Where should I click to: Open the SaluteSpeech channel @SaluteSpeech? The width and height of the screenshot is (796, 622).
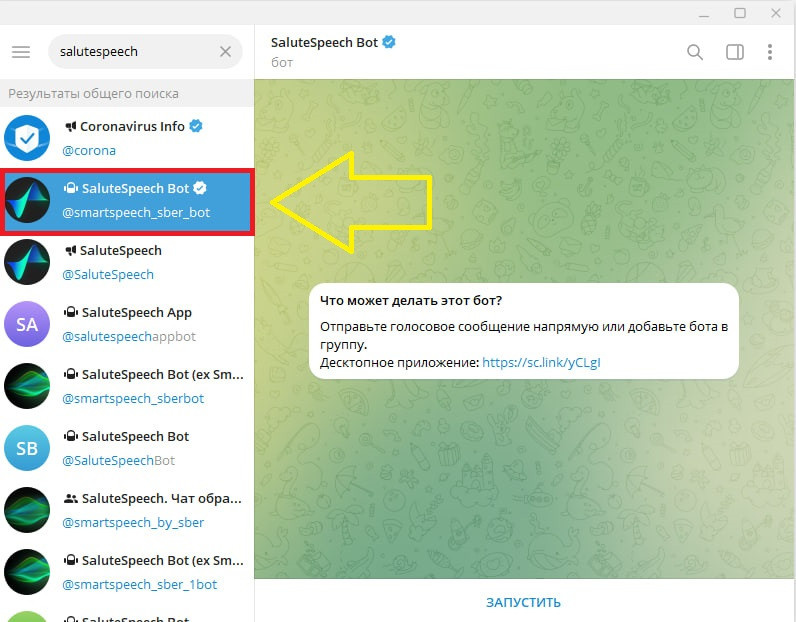click(x=127, y=263)
